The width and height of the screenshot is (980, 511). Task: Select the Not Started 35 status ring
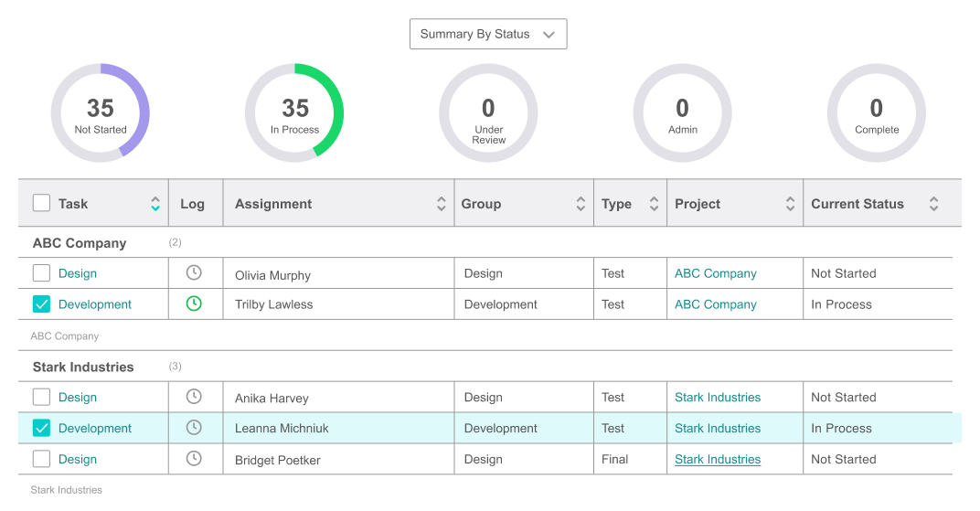(100, 113)
